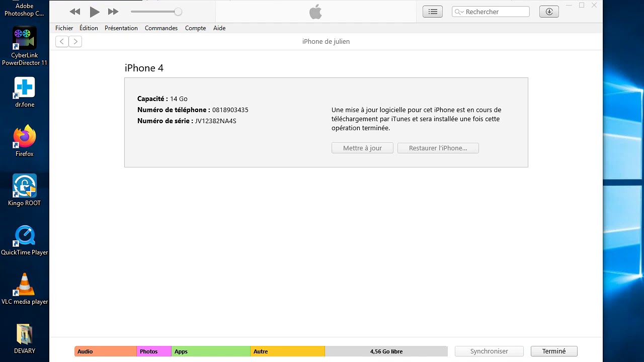Click the fast-forward next track button

[x=113, y=12]
